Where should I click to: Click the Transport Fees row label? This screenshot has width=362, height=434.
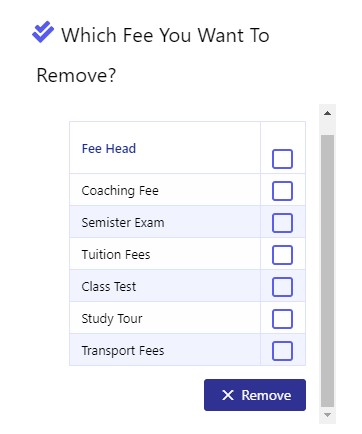(123, 351)
